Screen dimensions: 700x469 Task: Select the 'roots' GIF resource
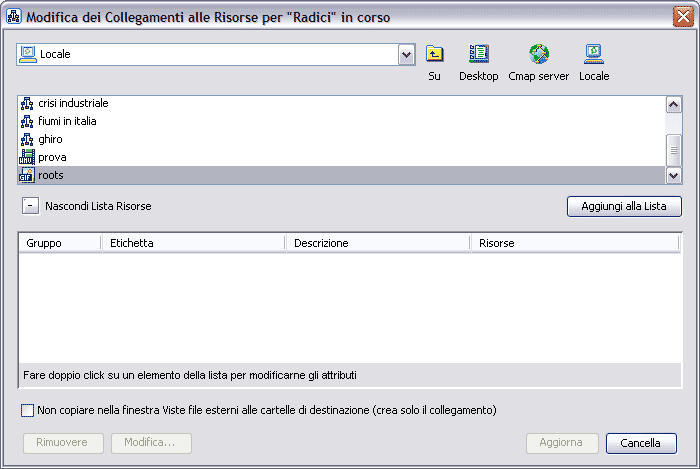coord(51,175)
